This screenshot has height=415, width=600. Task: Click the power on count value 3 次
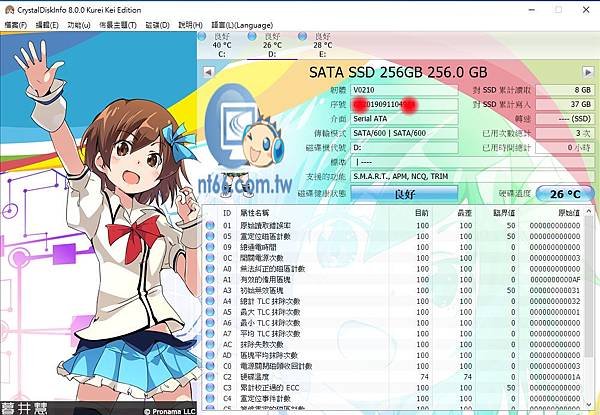pos(565,133)
